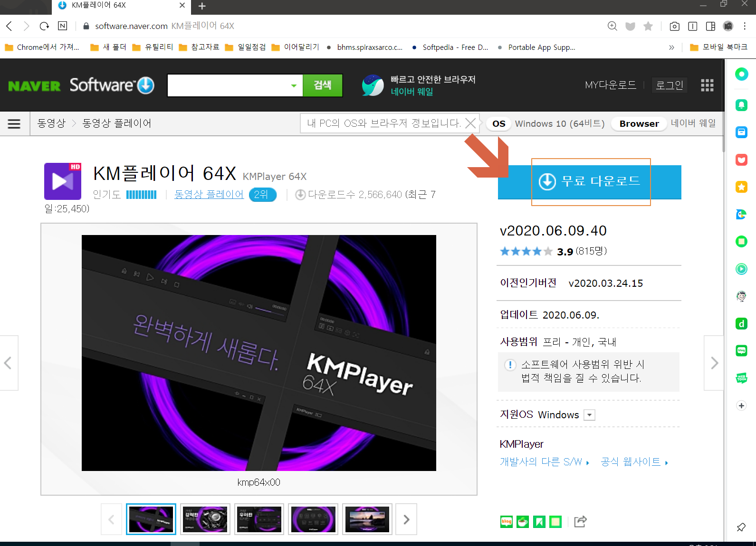The image size is (756, 546).
Task: Open the hamburger category menu
Action: (x=14, y=124)
